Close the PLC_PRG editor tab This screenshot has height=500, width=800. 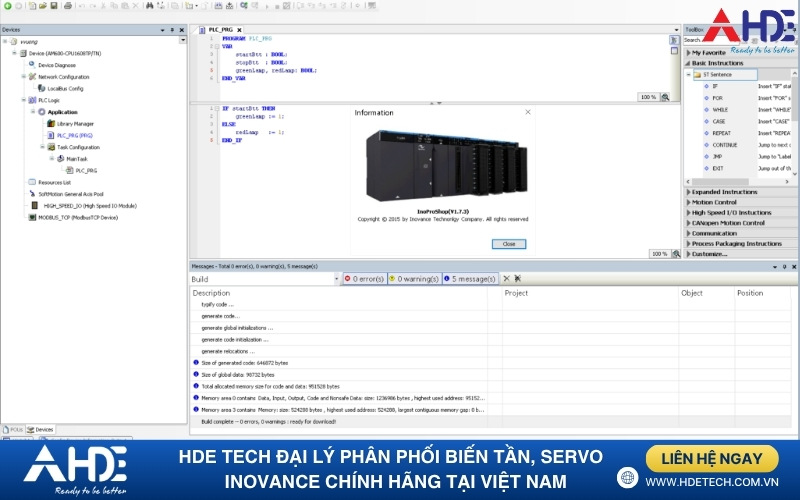coord(239,30)
